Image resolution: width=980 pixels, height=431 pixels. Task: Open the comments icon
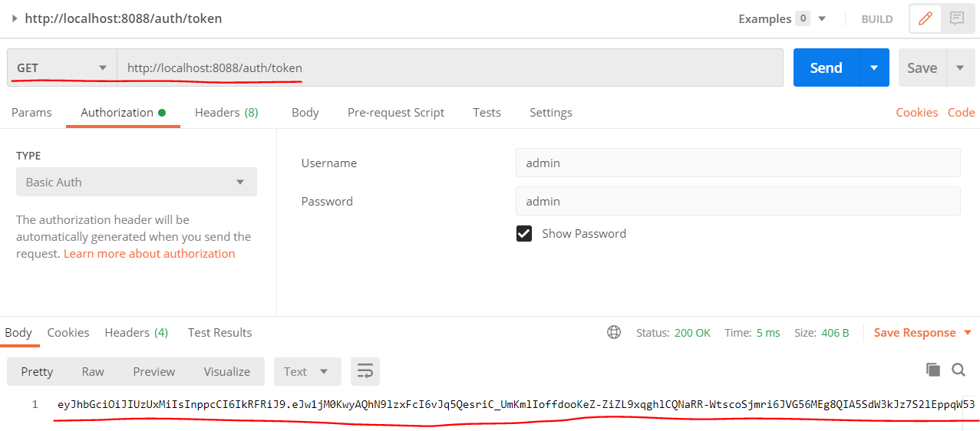(x=957, y=18)
